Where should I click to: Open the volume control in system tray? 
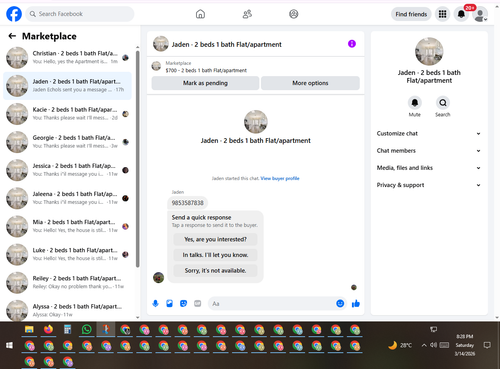pos(433,345)
